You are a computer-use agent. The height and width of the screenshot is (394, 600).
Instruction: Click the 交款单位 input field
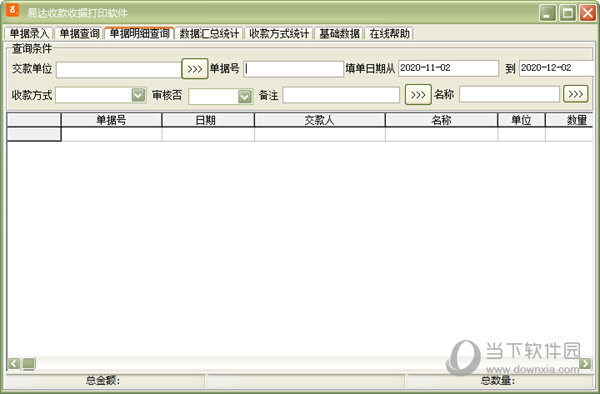pos(119,70)
